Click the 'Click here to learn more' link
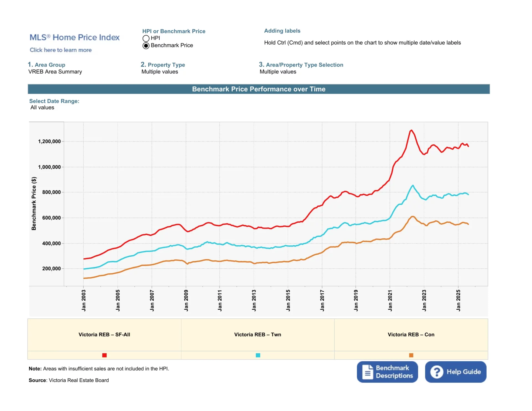 61,50
